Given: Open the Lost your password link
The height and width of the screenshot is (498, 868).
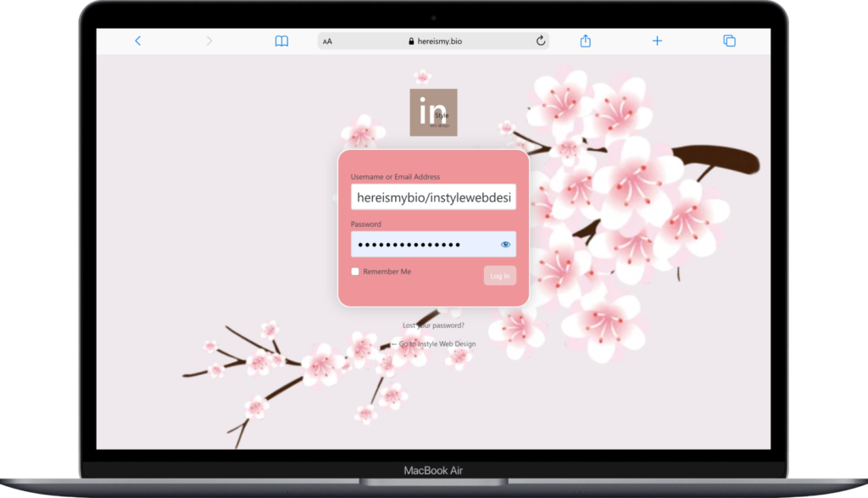Looking at the screenshot, I should click(433, 325).
